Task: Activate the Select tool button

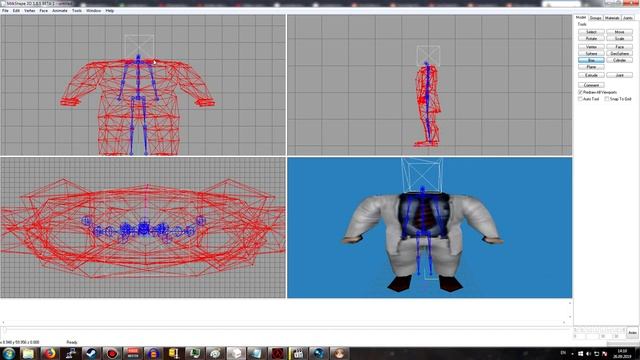Action: click(x=591, y=32)
